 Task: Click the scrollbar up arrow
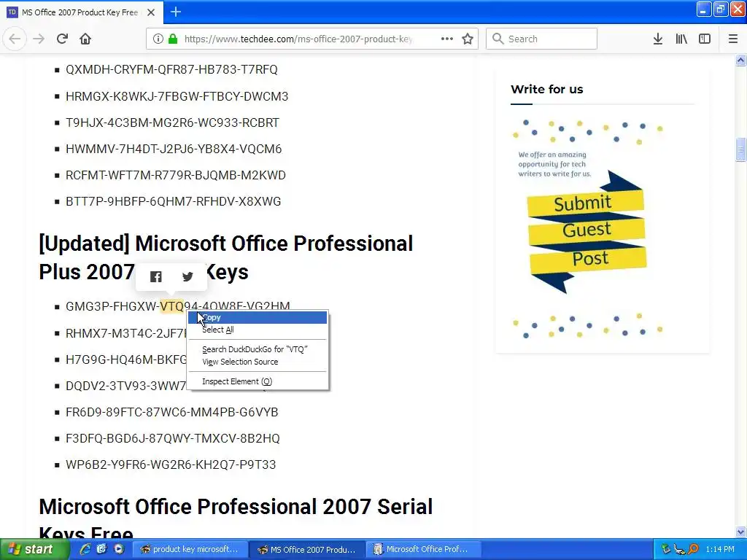click(740, 61)
